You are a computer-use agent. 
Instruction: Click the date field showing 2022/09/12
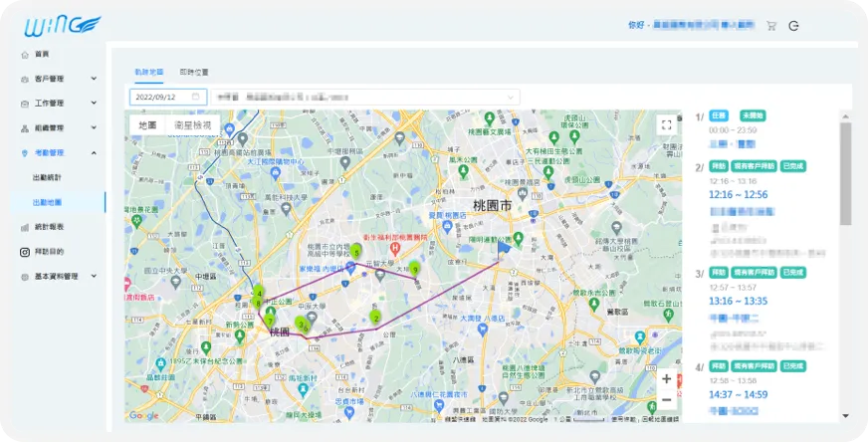(168, 97)
